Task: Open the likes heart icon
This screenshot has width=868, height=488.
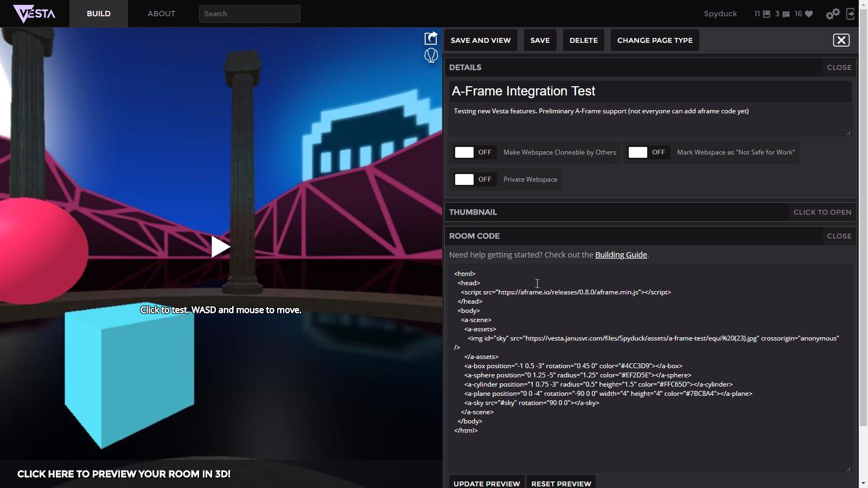Action: point(809,14)
